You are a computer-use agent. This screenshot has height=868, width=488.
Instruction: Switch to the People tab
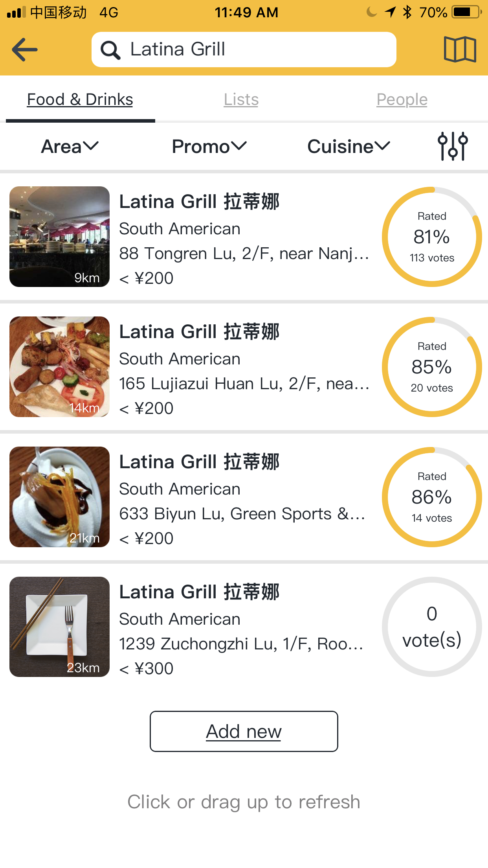(402, 99)
